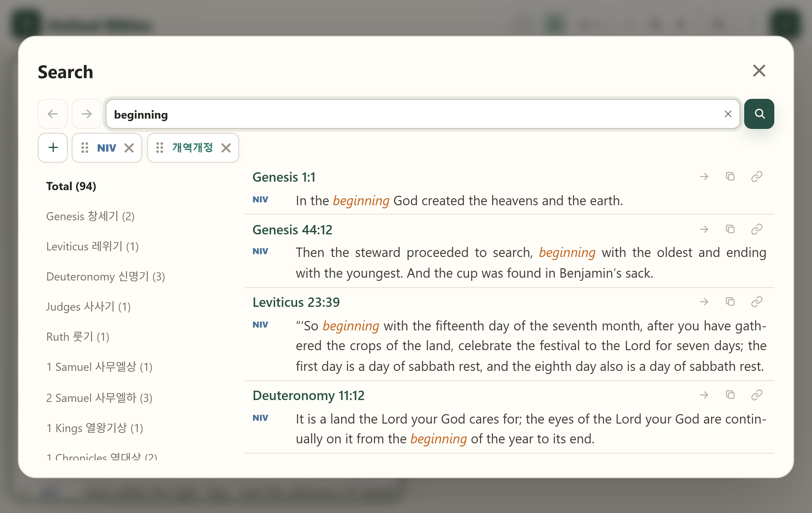The width and height of the screenshot is (812, 513).
Task: Filter results by 1 Samuel 사무엘상 (1)
Action: coord(99,367)
